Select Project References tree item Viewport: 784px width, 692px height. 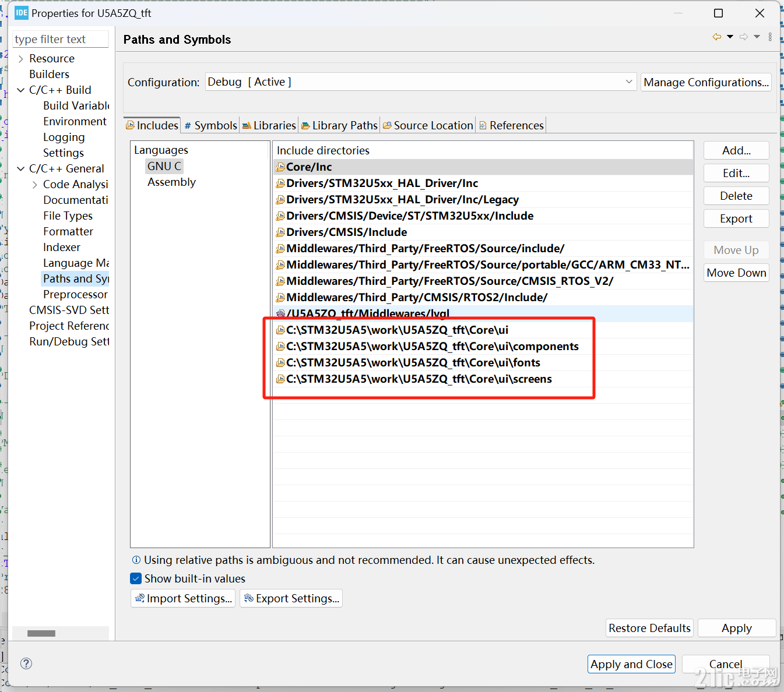click(69, 326)
